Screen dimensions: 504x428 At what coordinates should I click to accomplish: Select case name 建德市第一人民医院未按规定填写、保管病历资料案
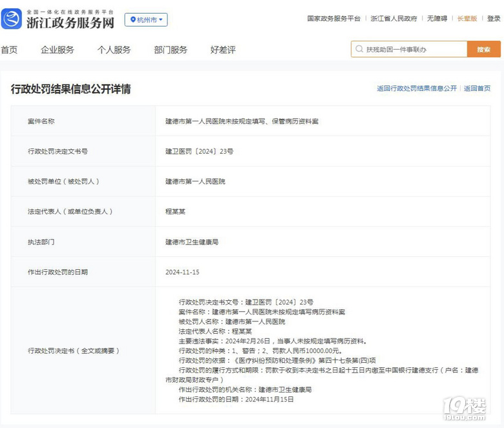tap(242, 121)
